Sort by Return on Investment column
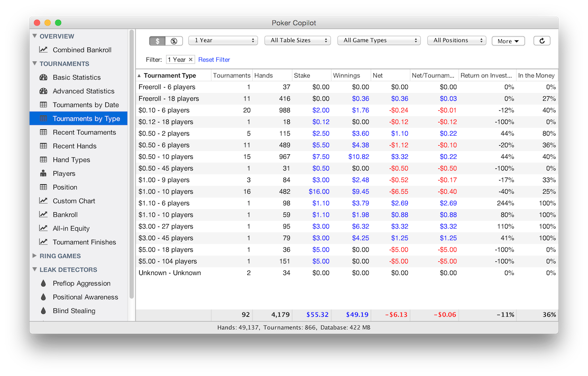The height and width of the screenshot is (376, 588). pos(487,76)
